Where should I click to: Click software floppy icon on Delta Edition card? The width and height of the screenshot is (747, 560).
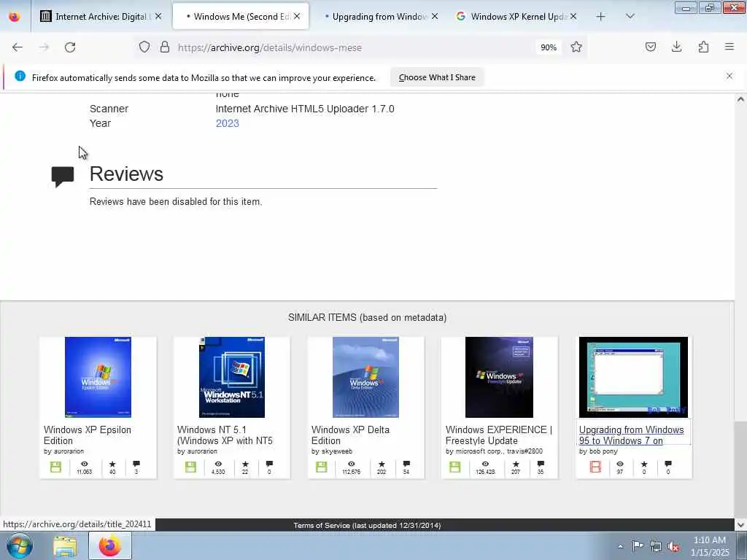coord(322,467)
